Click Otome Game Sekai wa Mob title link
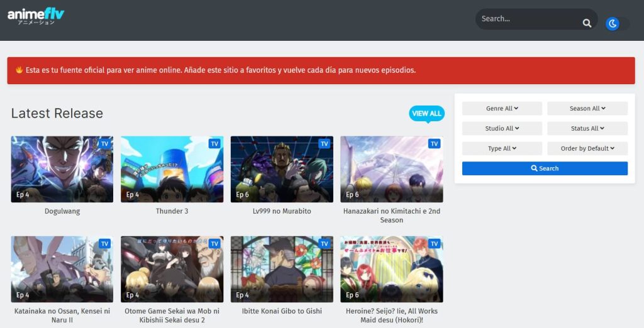The height and width of the screenshot is (328, 644). [172, 315]
